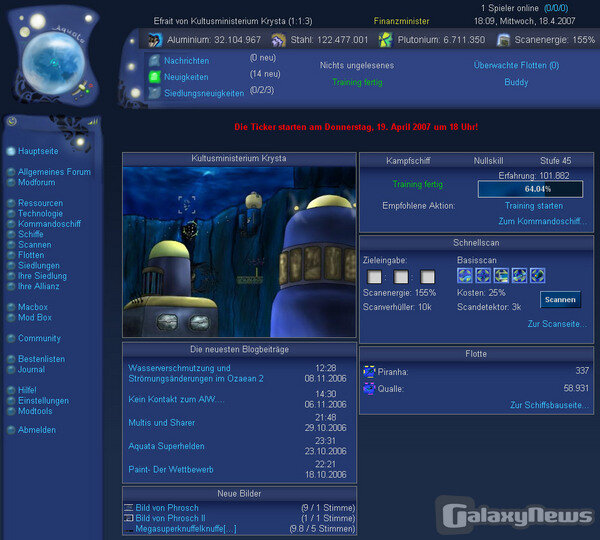This screenshot has width=600, height=540.
Task: Open Einstellungen in the sidebar
Action: tap(44, 401)
